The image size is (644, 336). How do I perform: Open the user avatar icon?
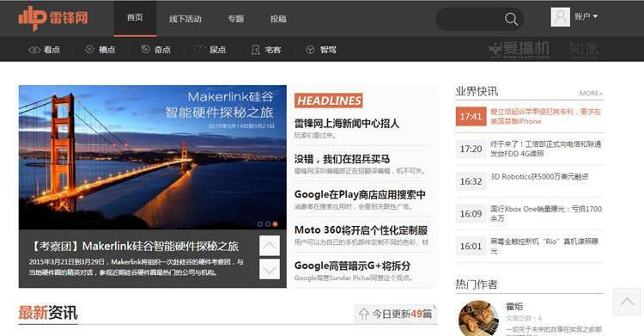tap(560, 17)
